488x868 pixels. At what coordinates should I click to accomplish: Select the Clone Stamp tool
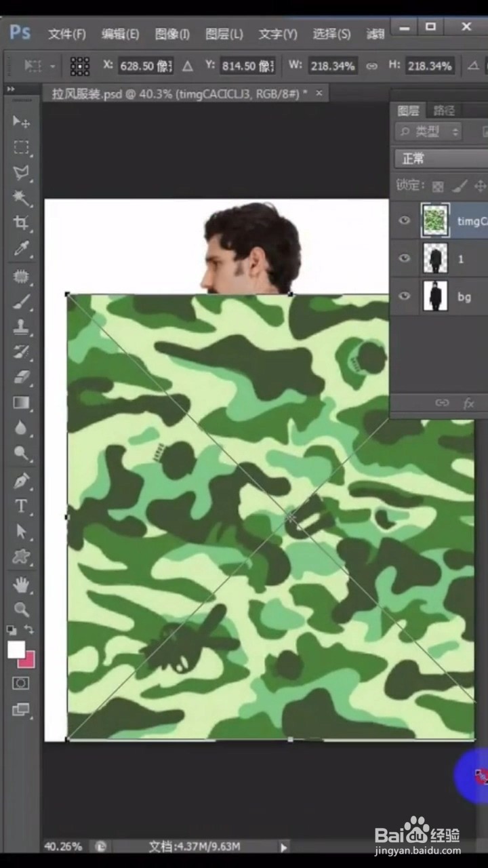point(21,327)
